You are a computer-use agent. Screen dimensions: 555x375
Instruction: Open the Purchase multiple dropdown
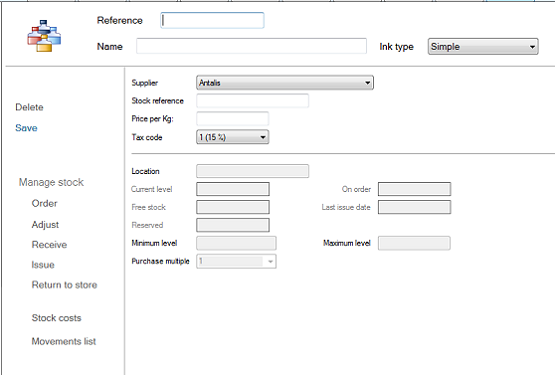(236, 261)
